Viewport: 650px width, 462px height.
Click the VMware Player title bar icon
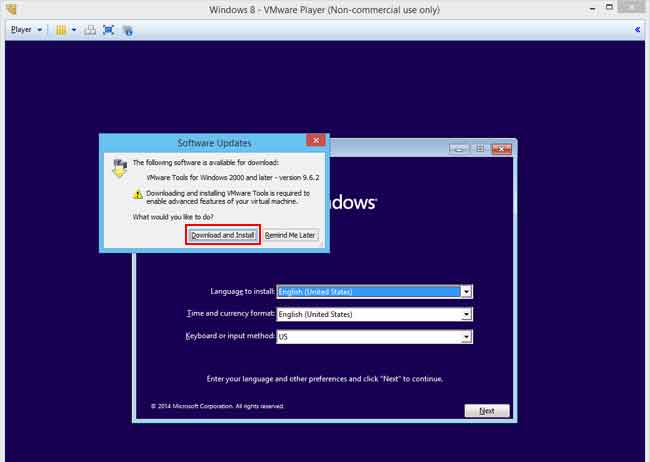point(11,9)
